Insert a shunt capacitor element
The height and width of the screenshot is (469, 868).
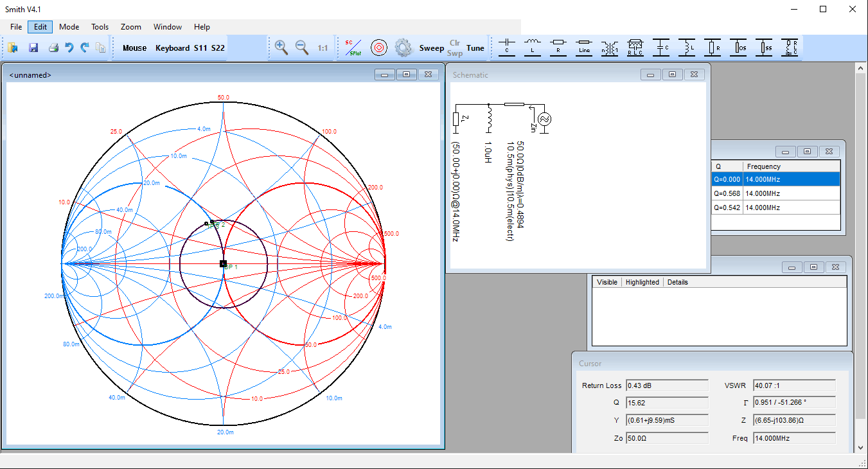point(661,48)
